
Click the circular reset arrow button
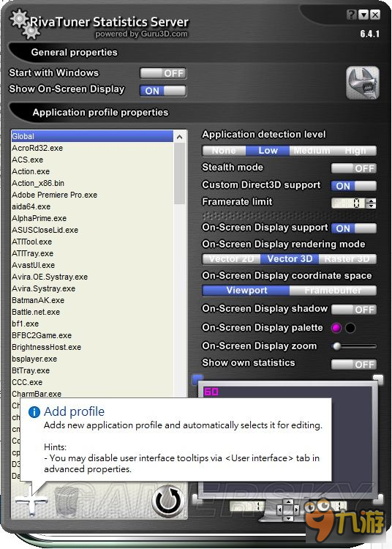tap(168, 501)
